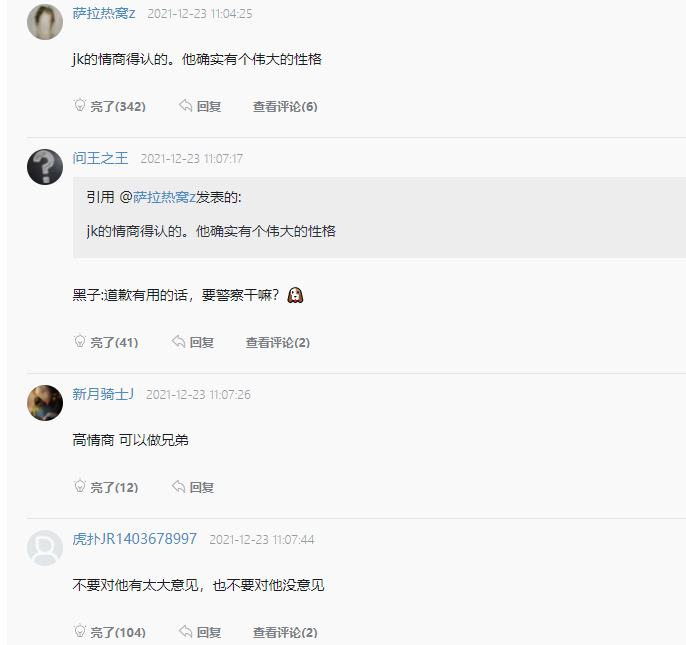Screen dimensions: 686x645
Task: Click the reply arrow icon under 问王之王's comment
Action: pos(178,342)
